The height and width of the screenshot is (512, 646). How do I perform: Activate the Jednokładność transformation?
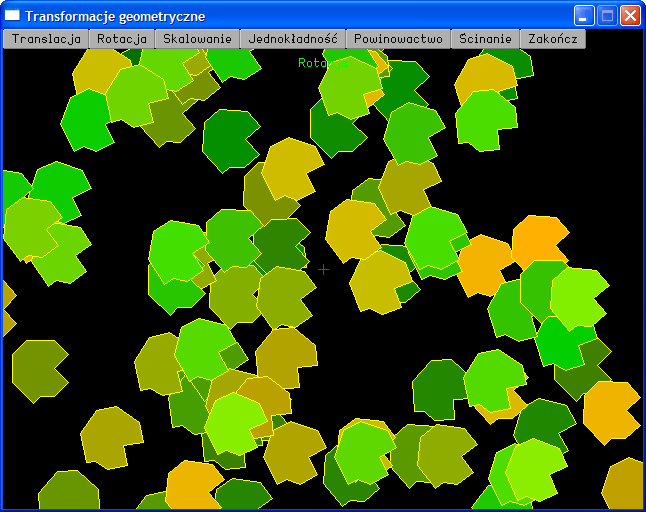point(293,39)
